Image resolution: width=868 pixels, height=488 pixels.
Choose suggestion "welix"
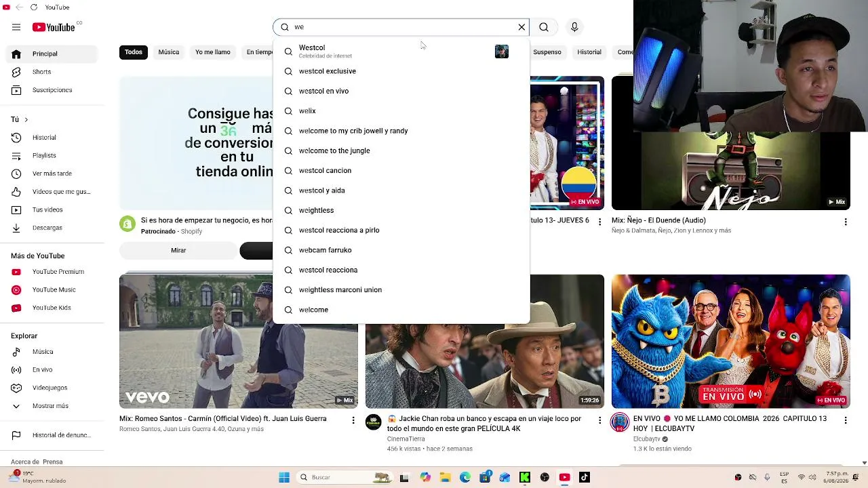[401, 111]
